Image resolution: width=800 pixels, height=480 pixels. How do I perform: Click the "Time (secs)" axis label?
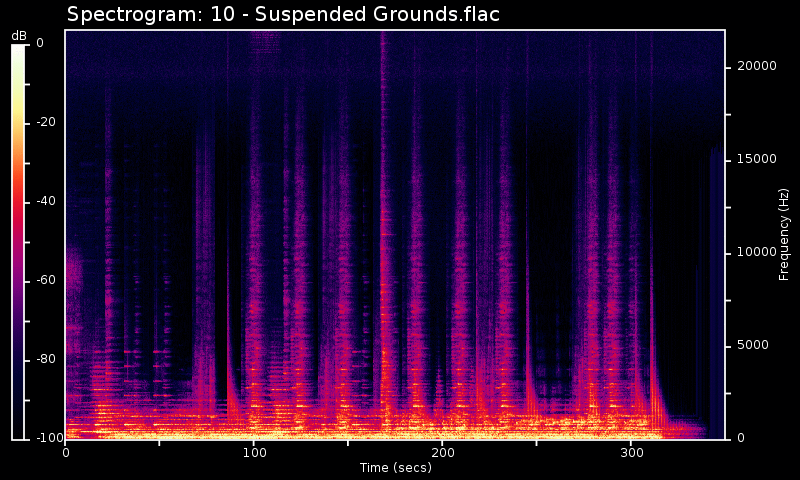395,467
